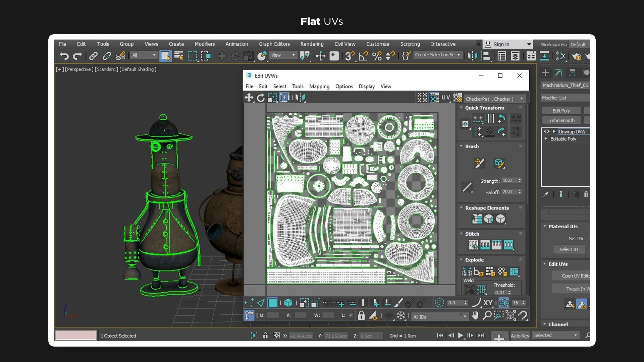The height and width of the screenshot is (362, 644).
Task: Toggle Auto Key animation mode
Action: 520,336
